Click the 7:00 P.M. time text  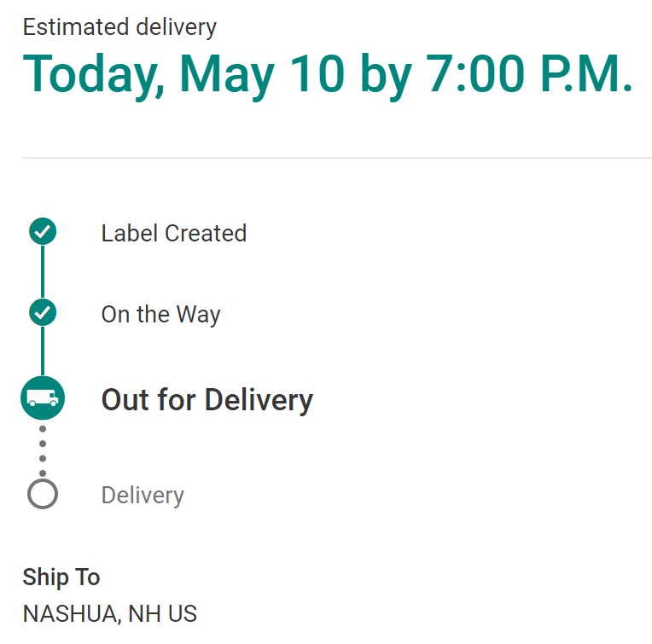coord(529,73)
